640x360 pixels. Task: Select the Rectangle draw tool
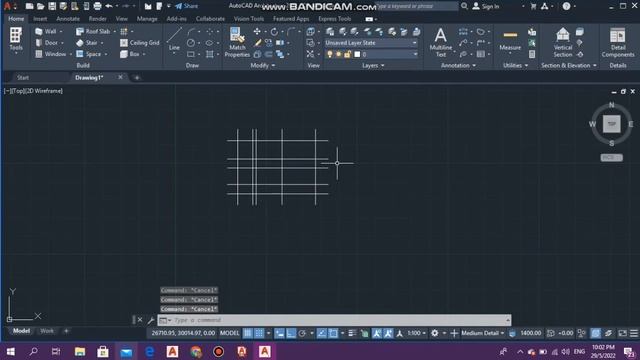[x=191, y=54]
